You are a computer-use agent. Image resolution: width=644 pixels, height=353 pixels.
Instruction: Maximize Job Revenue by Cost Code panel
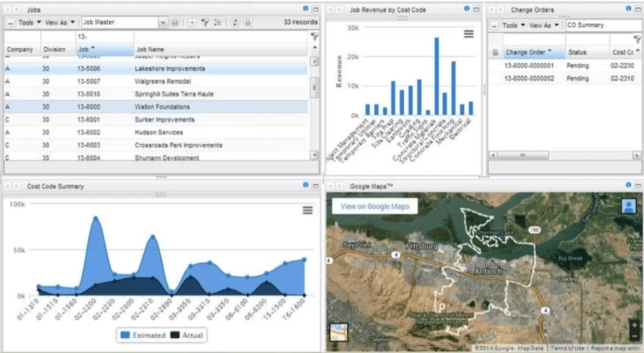477,9
